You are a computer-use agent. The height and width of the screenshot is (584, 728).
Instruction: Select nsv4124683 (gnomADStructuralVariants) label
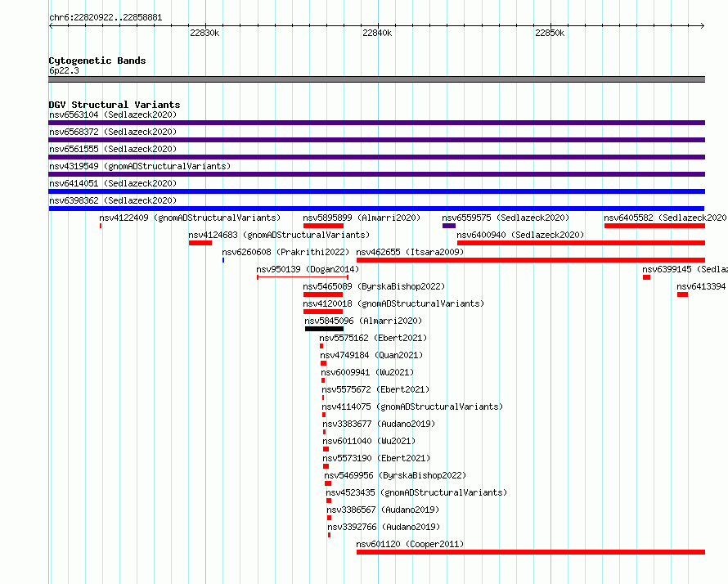tap(279, 235)
